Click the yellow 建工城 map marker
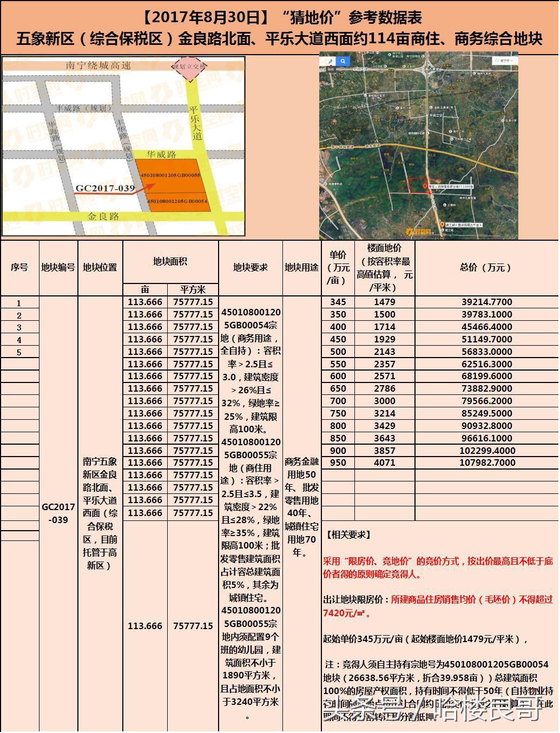 [442, 224]
